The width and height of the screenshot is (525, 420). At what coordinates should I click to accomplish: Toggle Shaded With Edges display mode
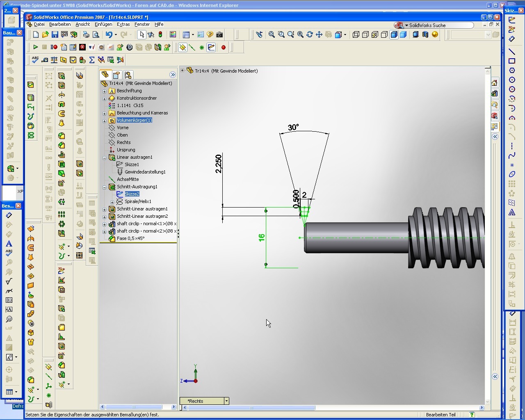point(394,35)
